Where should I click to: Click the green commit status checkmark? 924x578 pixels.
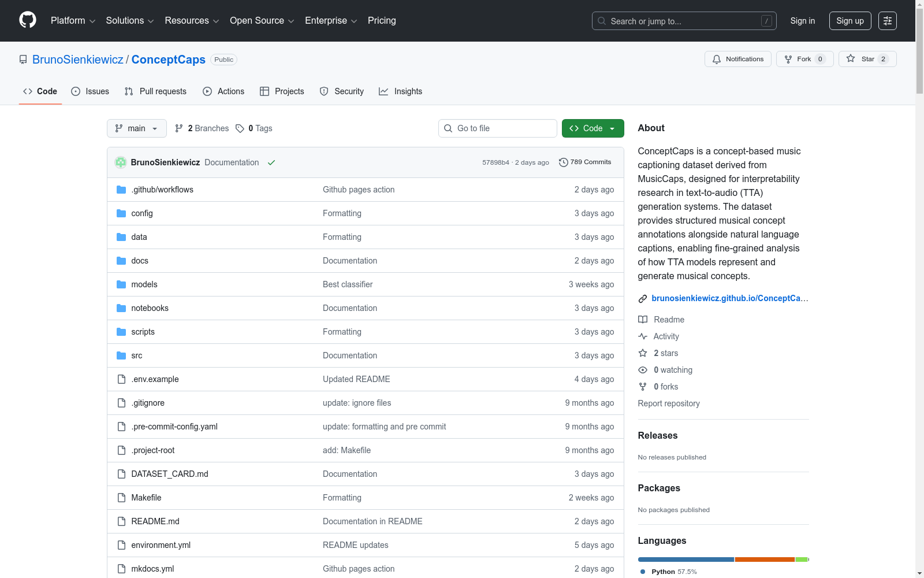(271, 162)
